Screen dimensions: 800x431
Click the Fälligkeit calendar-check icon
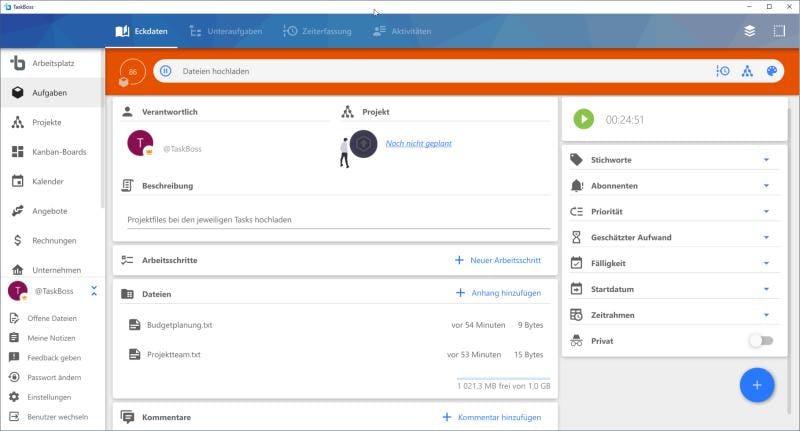pos(577,263)
